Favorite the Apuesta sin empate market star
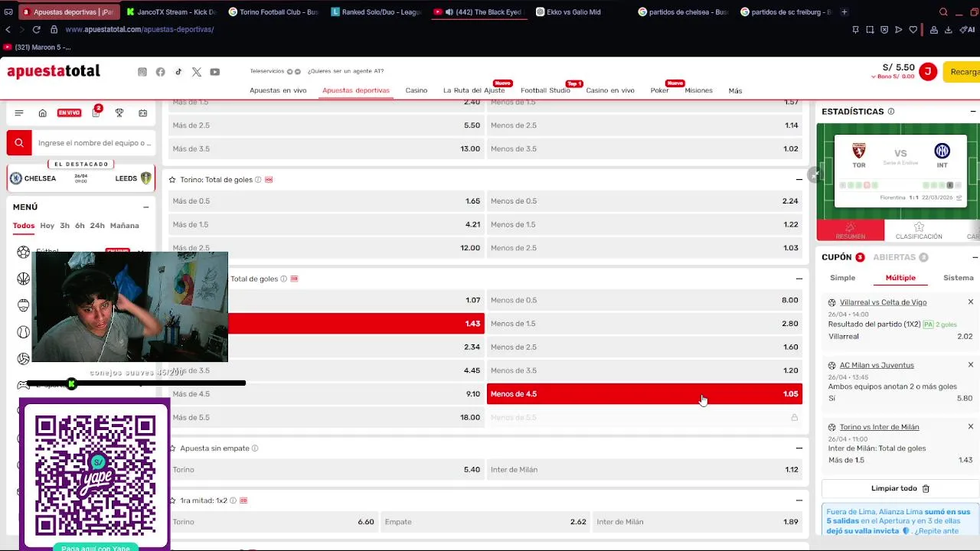Image resolution: width=980 pixels, height=551 pixels. tap(172, 448)
